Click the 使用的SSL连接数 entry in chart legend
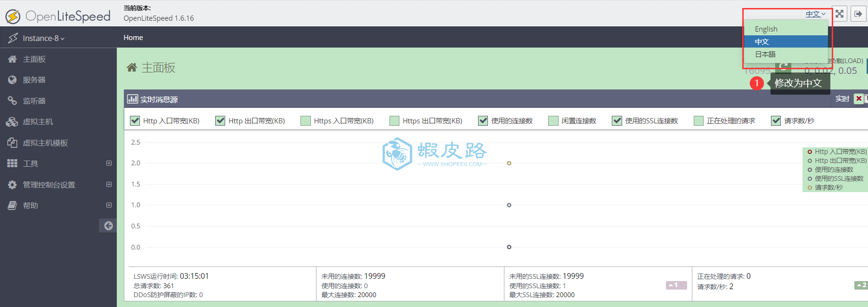This screenshot has height=307, width=868. (x=839, y=178)
